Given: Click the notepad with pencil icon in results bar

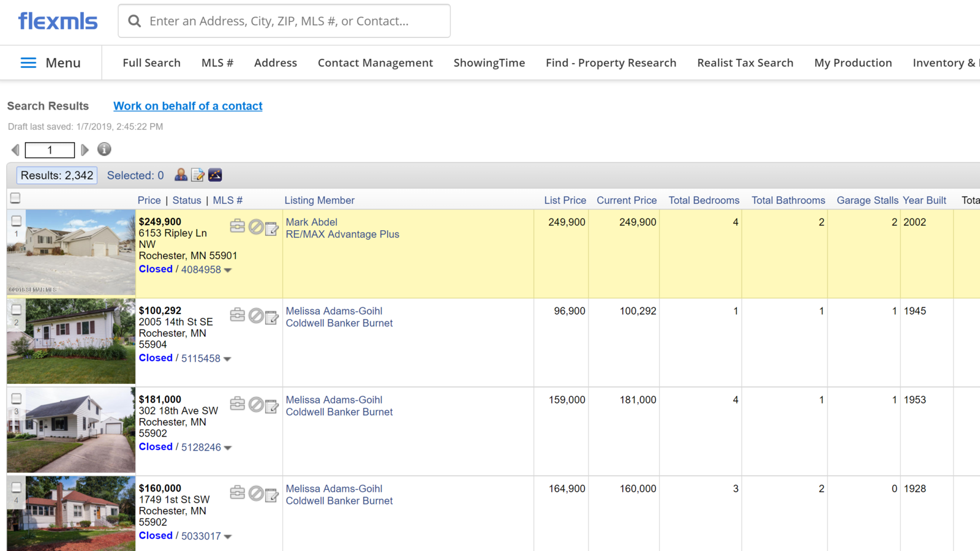Looking at the screenshot, I should pyautogui.click(x=198, y=175).
